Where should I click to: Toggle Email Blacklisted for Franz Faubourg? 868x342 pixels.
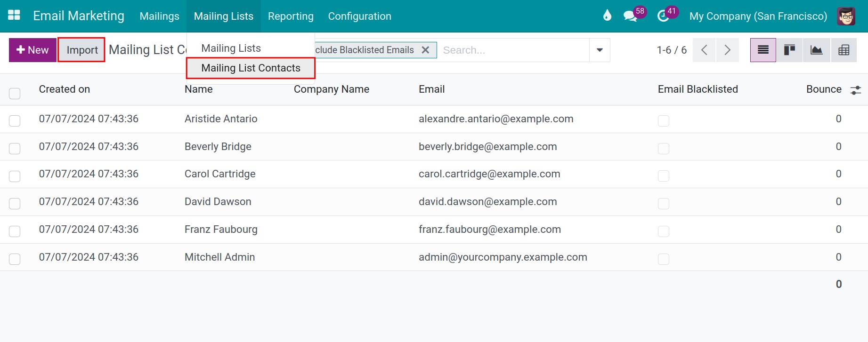(664, 231)
